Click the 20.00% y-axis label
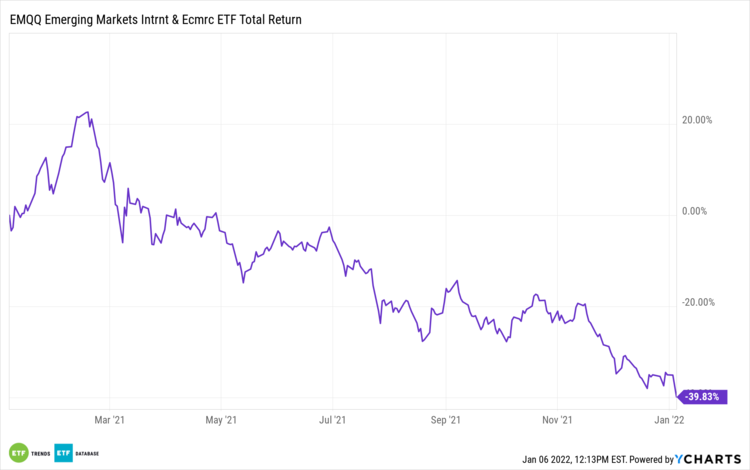Screen dimensions: 750x470 click(696, 121)
